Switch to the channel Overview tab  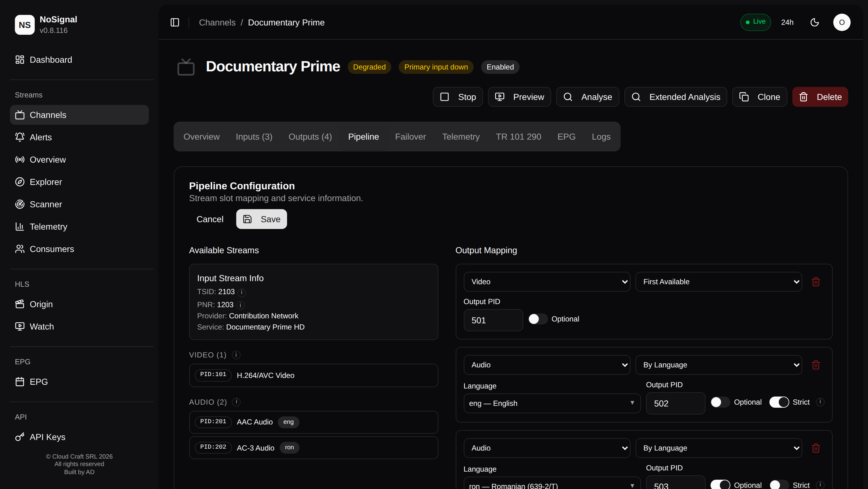[x=201, y=137]
